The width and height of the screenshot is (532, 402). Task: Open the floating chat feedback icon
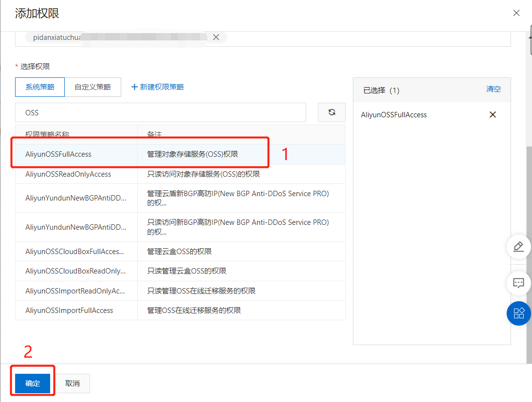518,283
